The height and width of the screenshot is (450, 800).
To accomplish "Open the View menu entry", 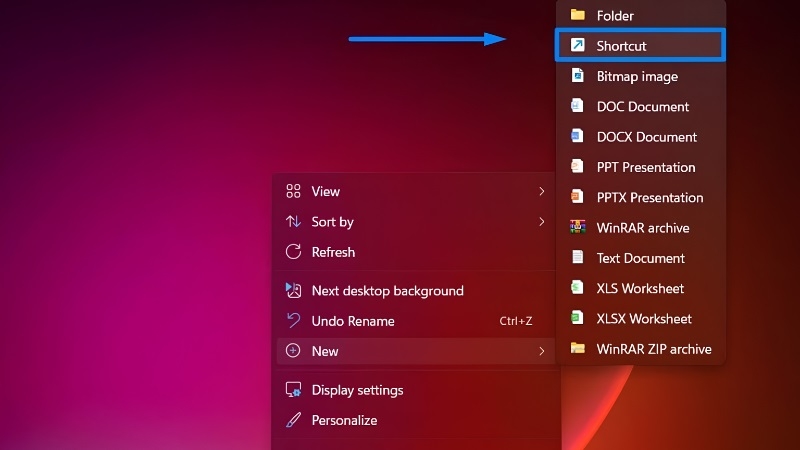I will tap(415, 191).
